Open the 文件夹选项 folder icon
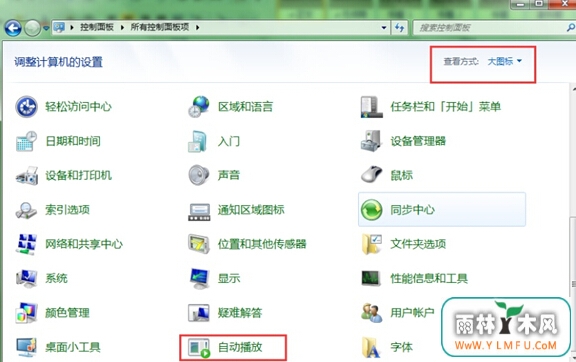The width and height of the screenshot is (576, 362). [x=371, y=244]
